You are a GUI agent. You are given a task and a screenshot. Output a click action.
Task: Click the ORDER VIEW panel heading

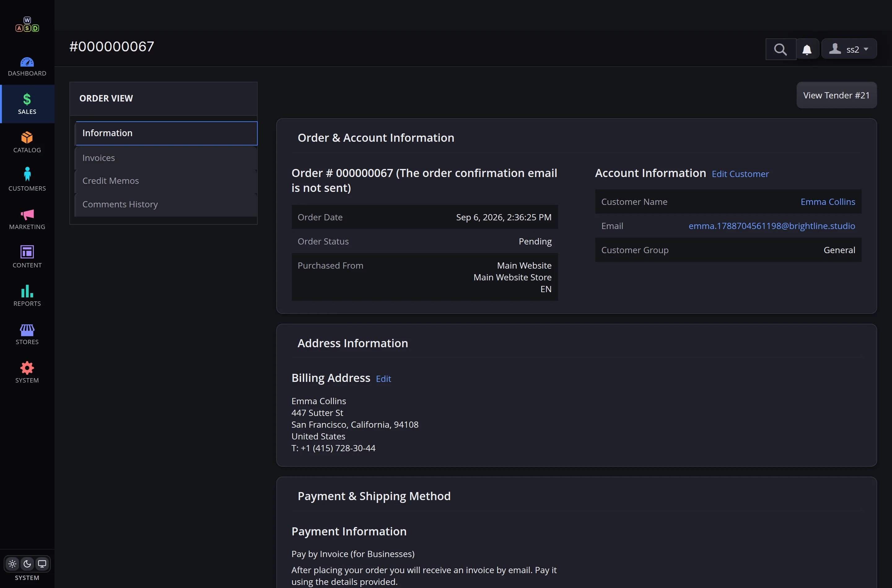pyautogui.click(x=106, y=98)
